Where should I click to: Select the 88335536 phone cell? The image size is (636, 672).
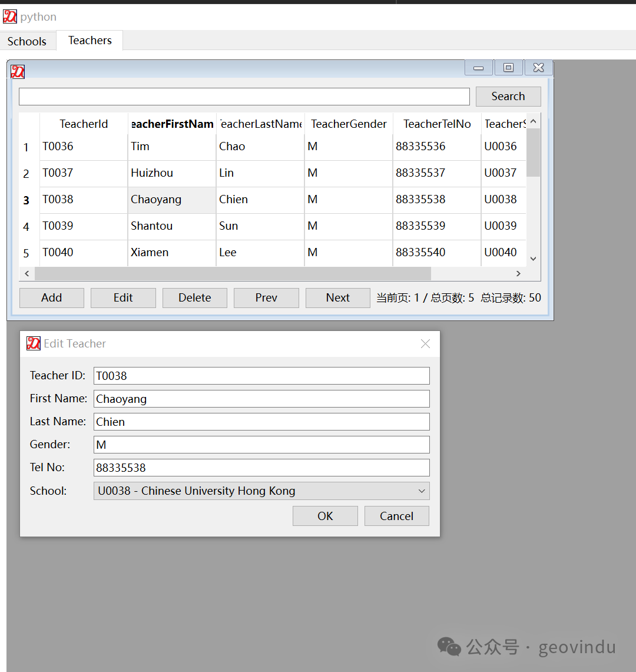pos(437,147)
